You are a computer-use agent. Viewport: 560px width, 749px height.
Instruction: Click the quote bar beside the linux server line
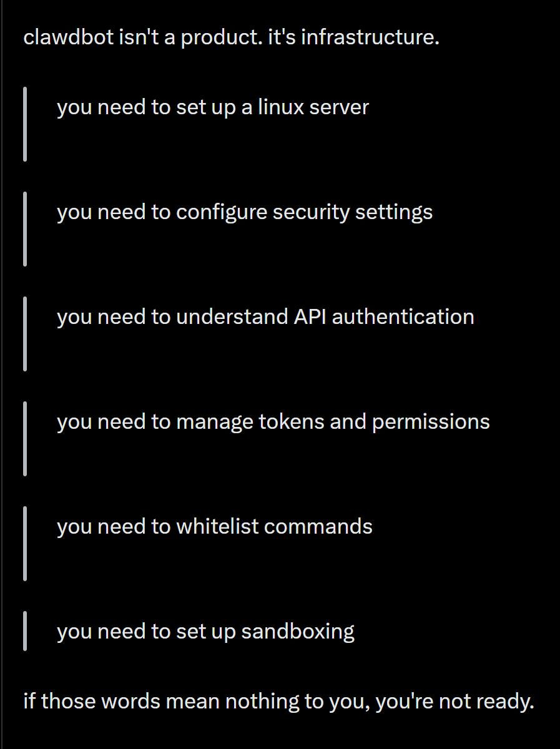(25, 124)
